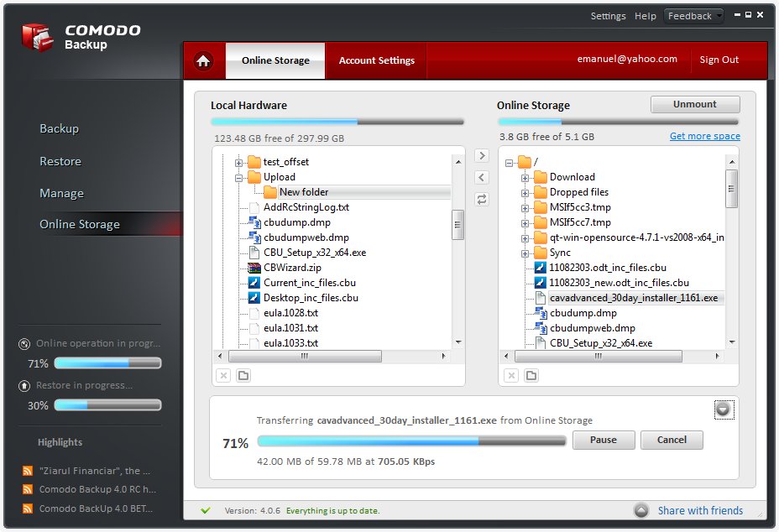Viewport: 779px width, 532px height.
Task: Click the online tree scroll-down arrow
Action: (731, 342)
